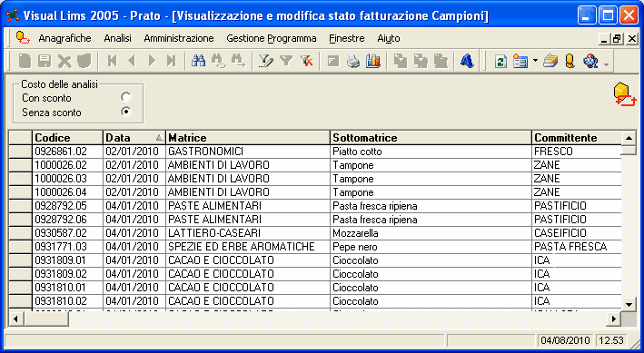Click vertical scrollbar down arrow
Screen dimensions: 644x353
tap(629, 304)
